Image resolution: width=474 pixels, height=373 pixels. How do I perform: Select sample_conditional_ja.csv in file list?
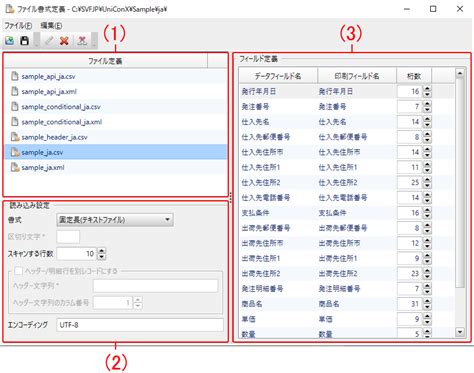115,107
